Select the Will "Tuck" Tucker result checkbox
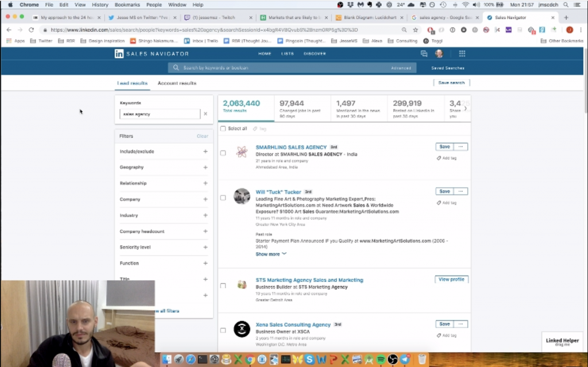The image size is (588, 367). [223, 198]
